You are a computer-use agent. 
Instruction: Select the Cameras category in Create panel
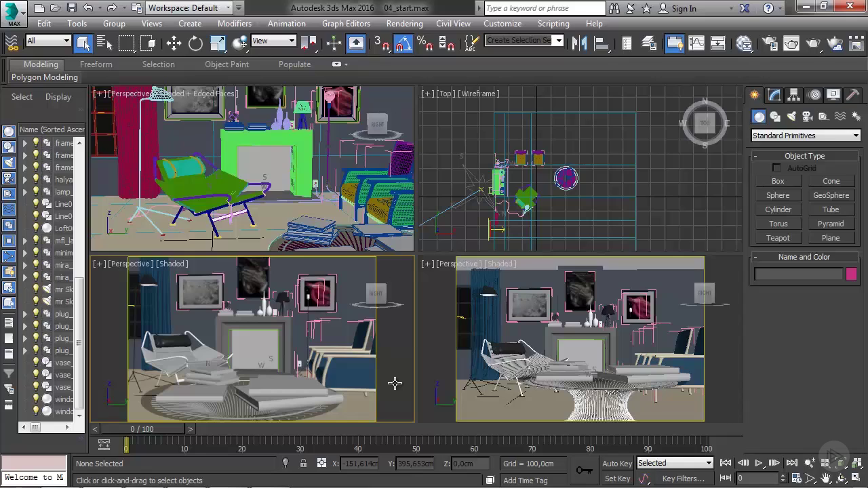click(x=807, y=117)
